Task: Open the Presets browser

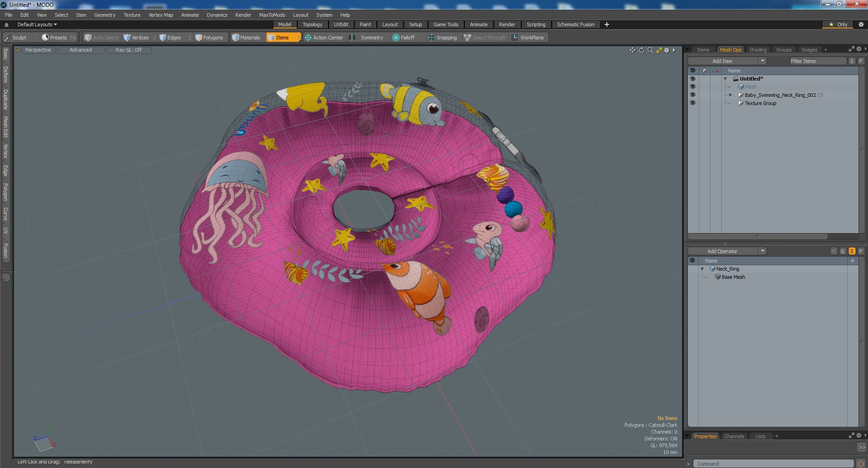Action: pos(58,38)
